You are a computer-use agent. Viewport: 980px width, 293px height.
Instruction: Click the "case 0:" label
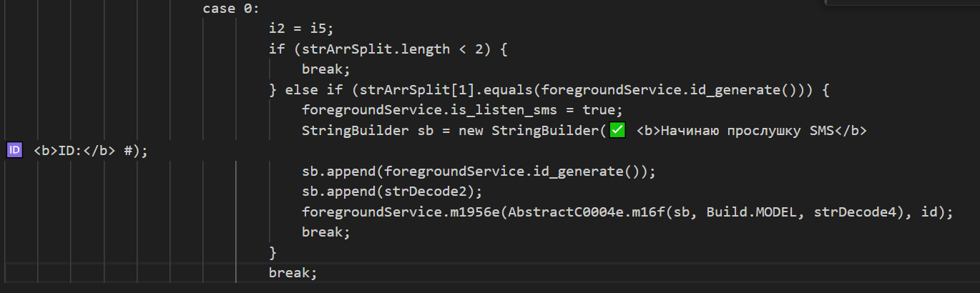[x=231, y=9]
